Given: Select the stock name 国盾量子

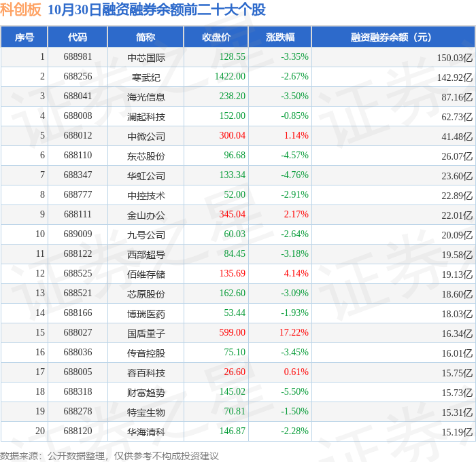Looking at the screenshot, I should pyautogui.click(x=146, y=334).
